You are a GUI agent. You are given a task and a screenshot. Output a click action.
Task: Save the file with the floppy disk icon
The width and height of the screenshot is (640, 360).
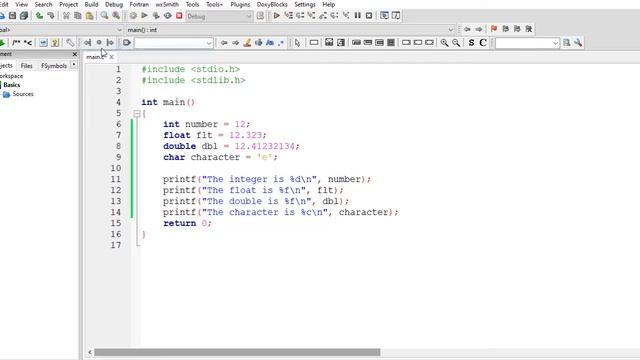(12, 16)
